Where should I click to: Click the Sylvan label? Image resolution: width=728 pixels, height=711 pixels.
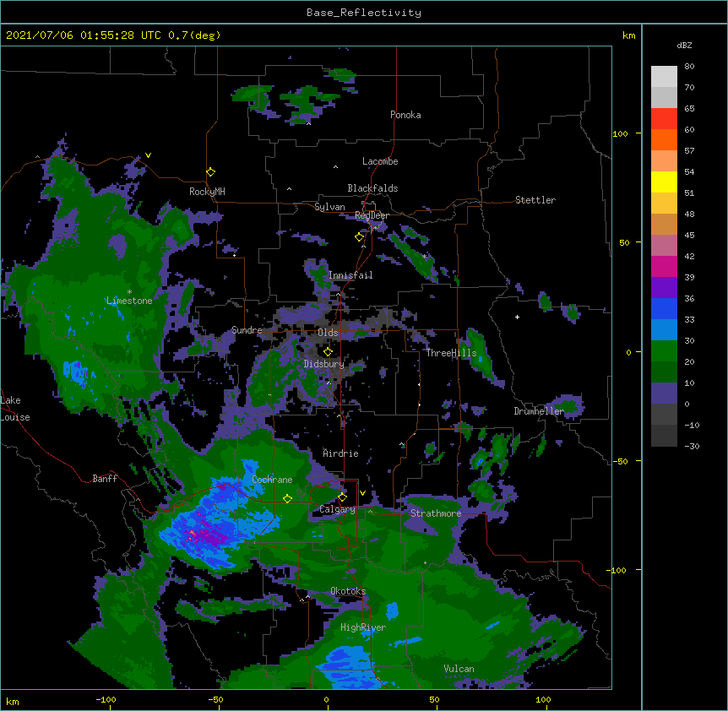pos(329,207)
